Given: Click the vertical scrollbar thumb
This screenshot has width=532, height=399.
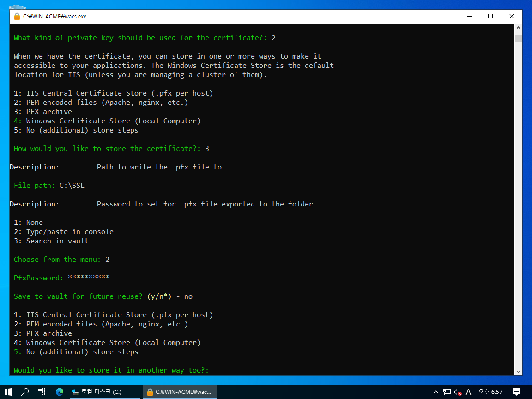Looking at the screenshot, I should click(x=518, y=38).
